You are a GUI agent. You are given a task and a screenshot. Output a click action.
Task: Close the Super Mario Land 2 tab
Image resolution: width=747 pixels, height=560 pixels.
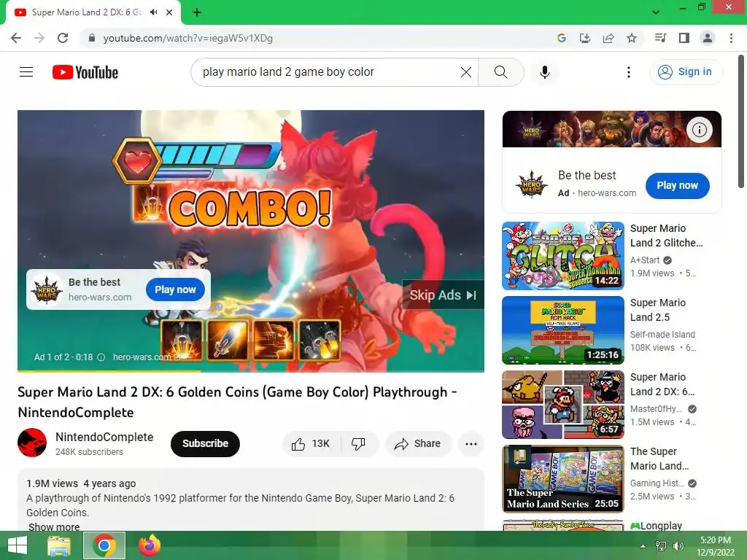tap(169, 12)
